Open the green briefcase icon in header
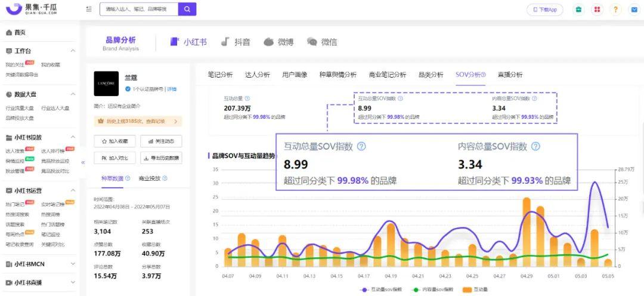 (578, 10)
